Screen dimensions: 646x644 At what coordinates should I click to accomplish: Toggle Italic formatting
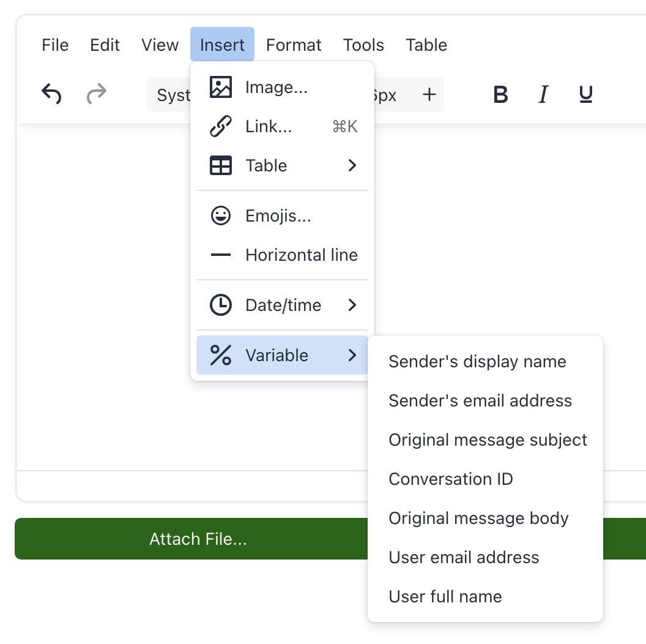tap(543, 94)
